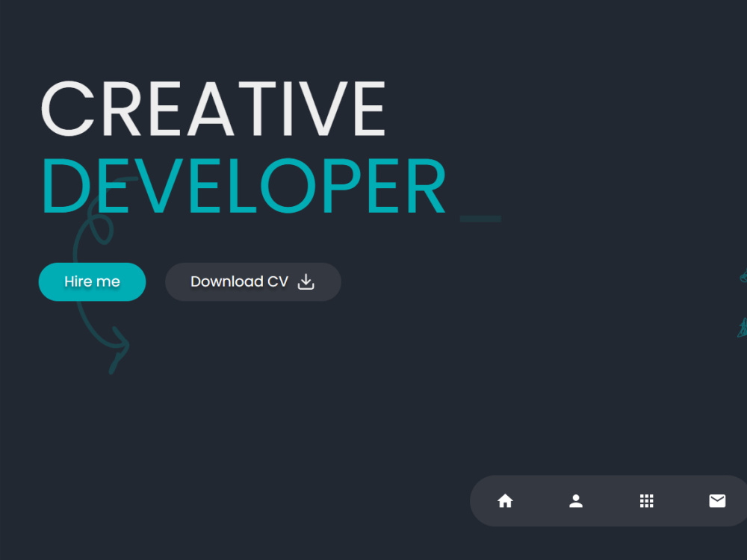Open the portfolio grid icon
Image resolution: width=747 pixels, height=560 pixels.
click(646, 501)
